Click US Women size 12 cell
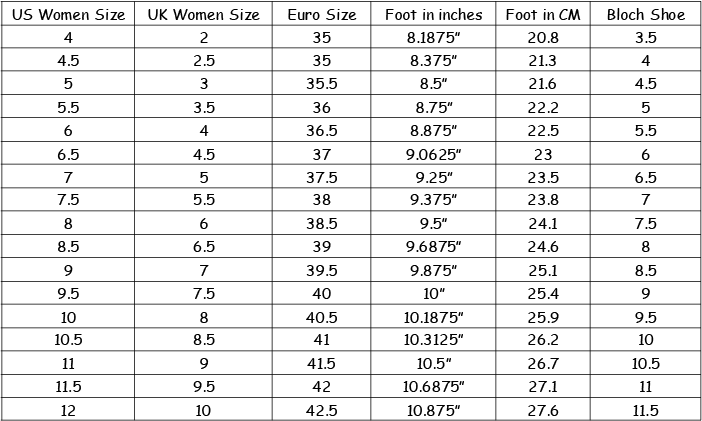The width and height of the screenshot is (702, 421). pyautogui.click(x=68, y=410)
